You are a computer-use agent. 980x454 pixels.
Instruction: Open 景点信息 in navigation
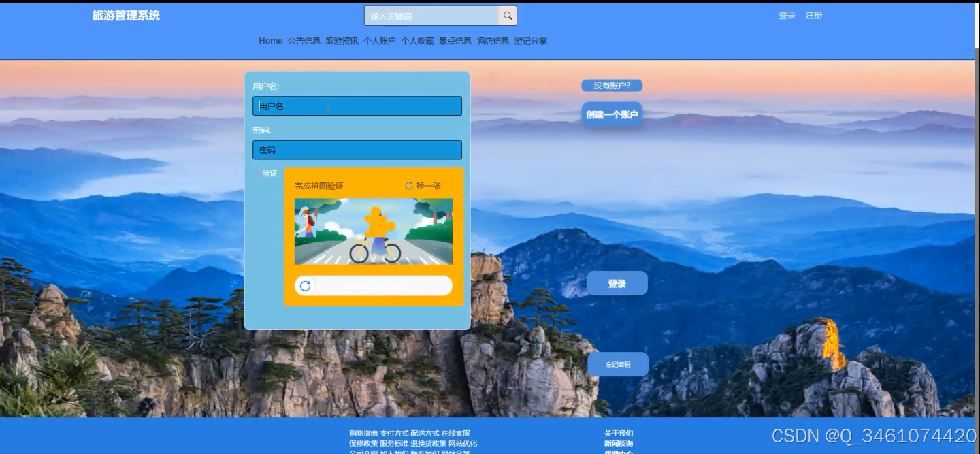pos(455,41)
